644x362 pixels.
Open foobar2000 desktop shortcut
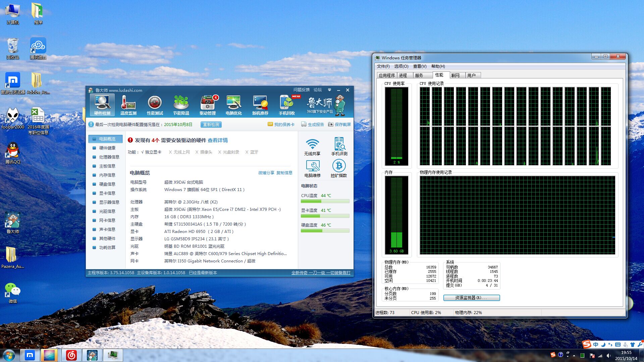(13, 118)
